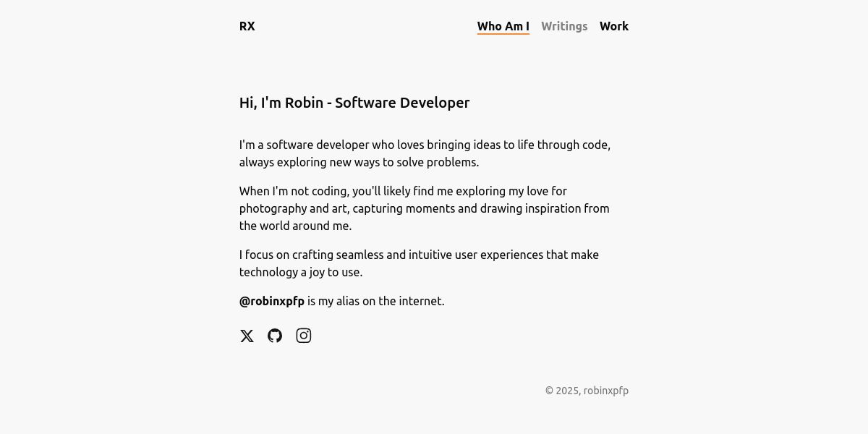Open the X (Twitter) profile icon
This screenshot has width=868, height=434.
click(x=247, y=336)
